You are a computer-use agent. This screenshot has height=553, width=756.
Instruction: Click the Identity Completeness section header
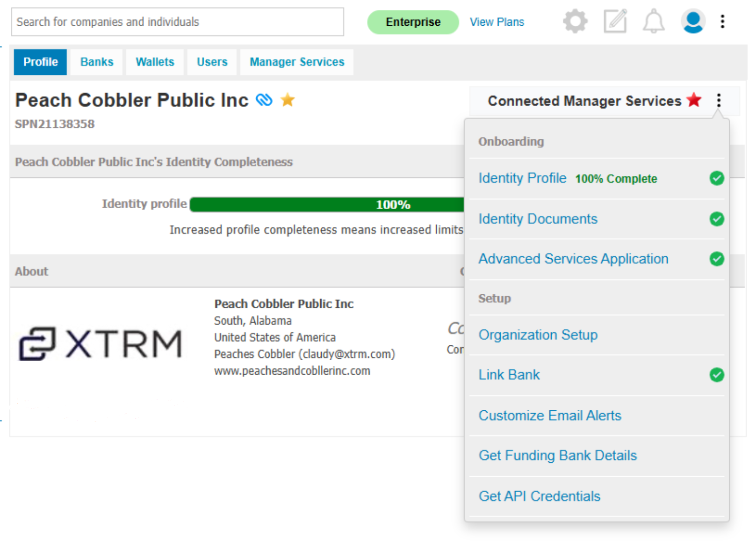(x=153, y=162)
